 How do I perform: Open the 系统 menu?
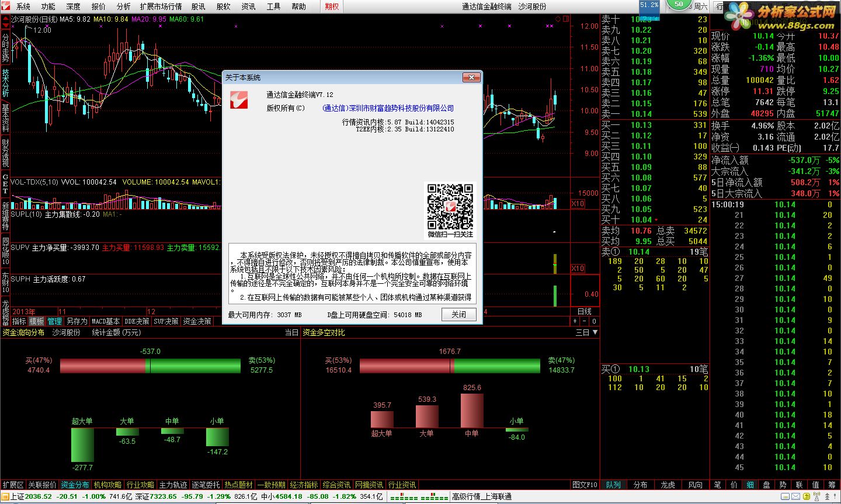(x=23, y=6)
